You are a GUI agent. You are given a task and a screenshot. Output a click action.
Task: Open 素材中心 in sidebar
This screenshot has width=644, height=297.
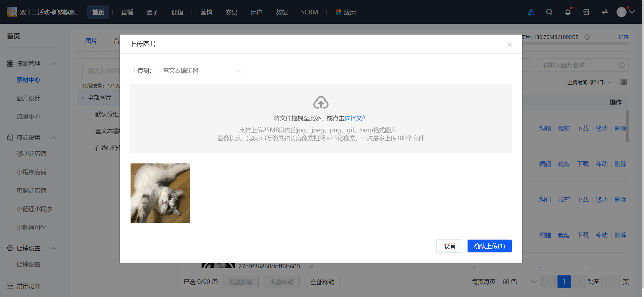[29, 80]
